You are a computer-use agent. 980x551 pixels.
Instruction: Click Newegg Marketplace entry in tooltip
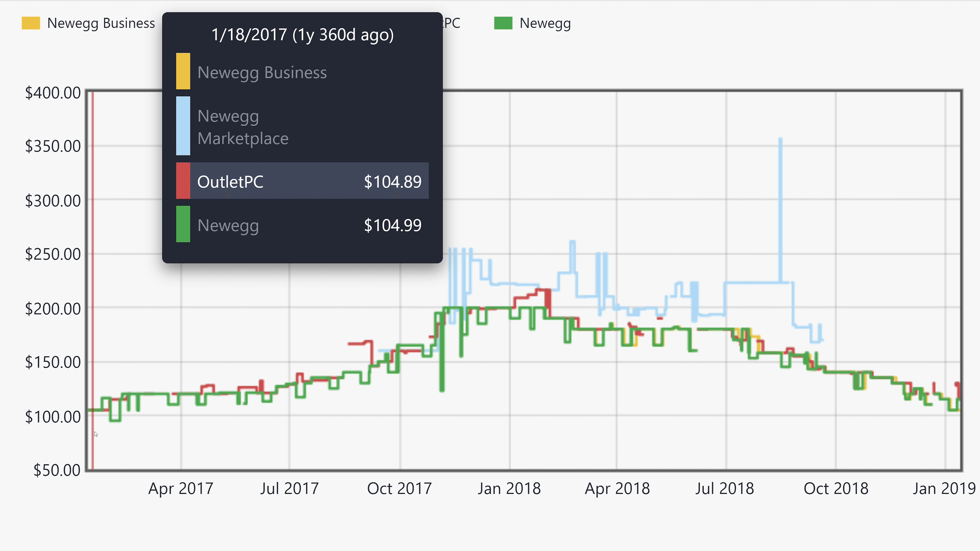(243, 127)
